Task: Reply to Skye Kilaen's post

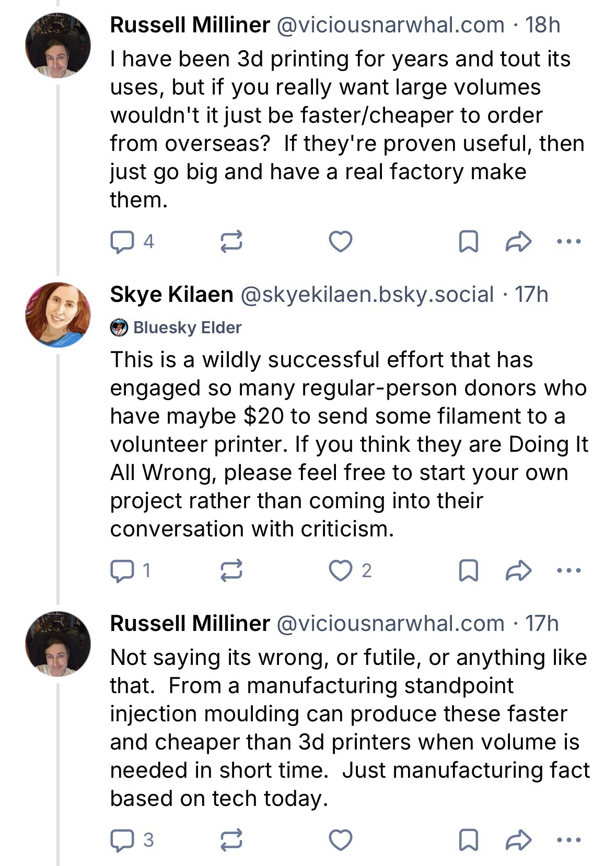Action: tap(121, 570)
